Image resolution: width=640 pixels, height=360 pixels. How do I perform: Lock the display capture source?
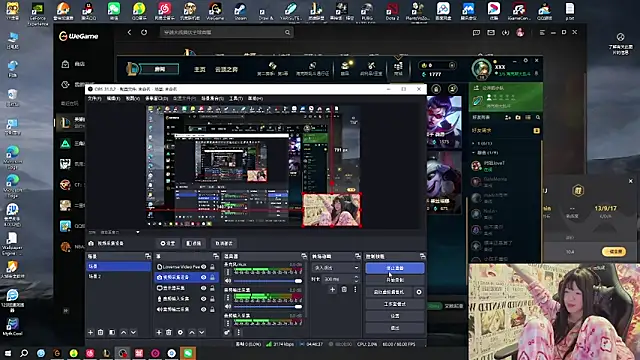pyautogui.click(x=212, y=288)
